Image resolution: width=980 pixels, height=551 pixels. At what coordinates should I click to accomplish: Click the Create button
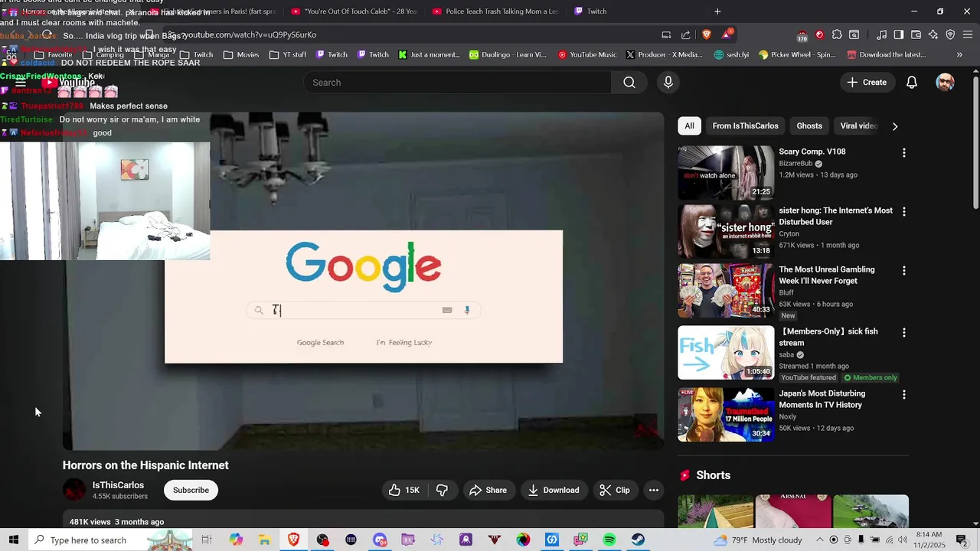[x=867, y=83]
